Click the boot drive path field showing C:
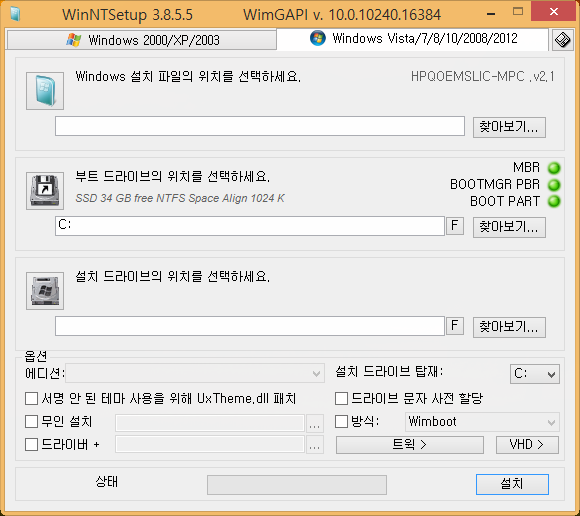The width and height of the screenshot is (580, 516). (x=250, y=226)
